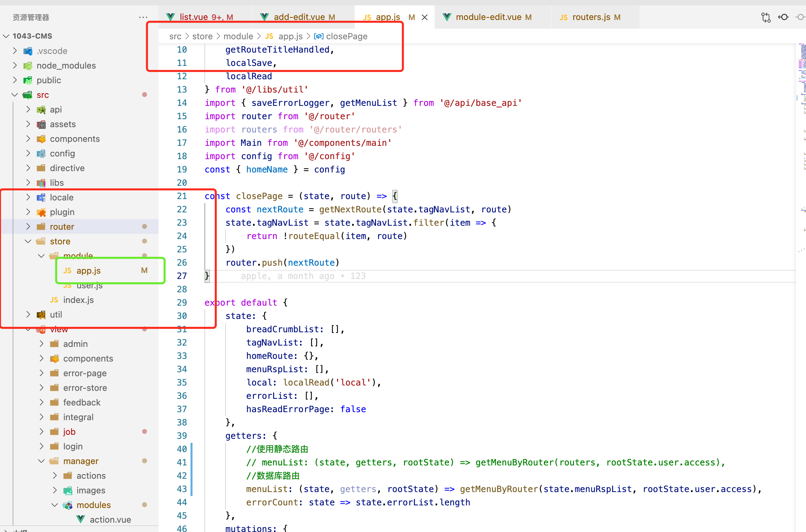The image size is (806, 532).
Task: Click the compare changes icon in editor toolbar
Action: pos(766,17)
